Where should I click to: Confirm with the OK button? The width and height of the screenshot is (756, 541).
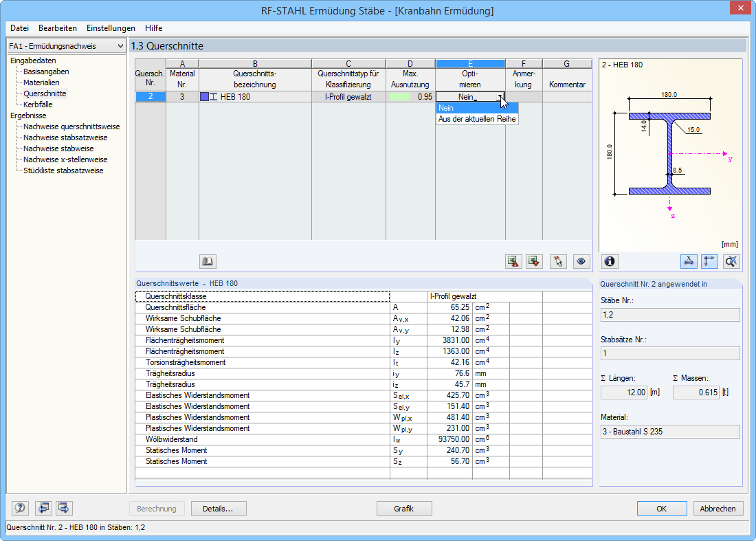point(661,509)
